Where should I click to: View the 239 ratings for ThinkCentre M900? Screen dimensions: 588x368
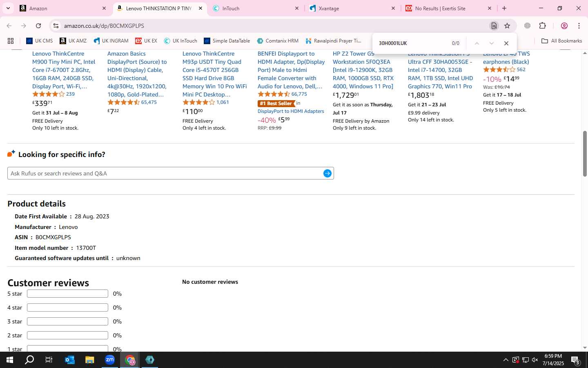coord(70,94)
